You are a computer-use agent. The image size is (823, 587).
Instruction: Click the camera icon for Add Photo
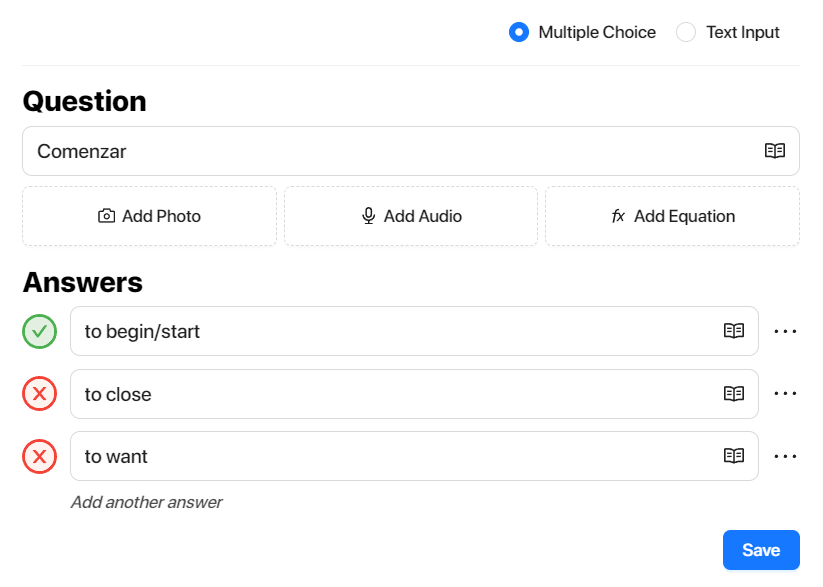coord(107,216)
